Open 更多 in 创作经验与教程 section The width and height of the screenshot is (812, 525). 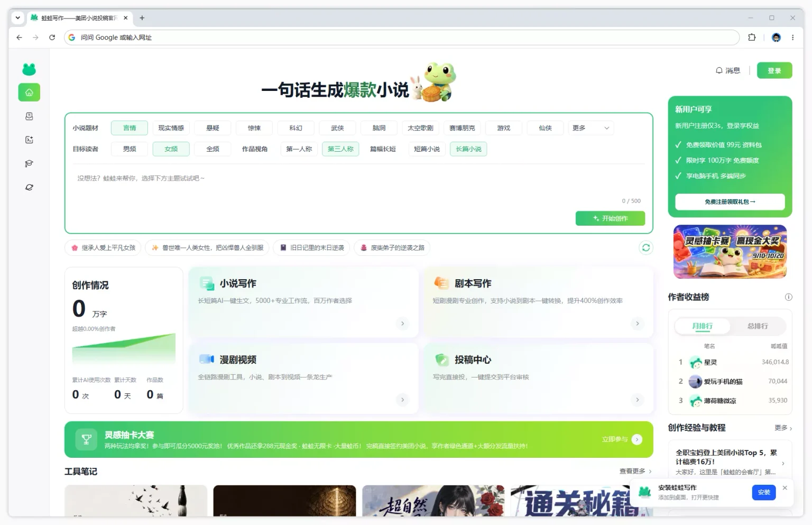coord(783,428)
